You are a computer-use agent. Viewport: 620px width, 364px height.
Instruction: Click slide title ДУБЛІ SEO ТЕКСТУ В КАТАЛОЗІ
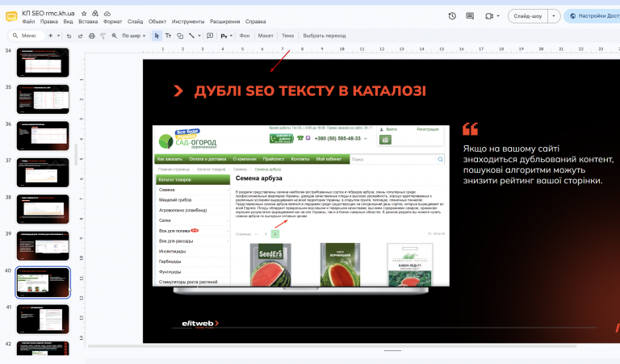310,91
